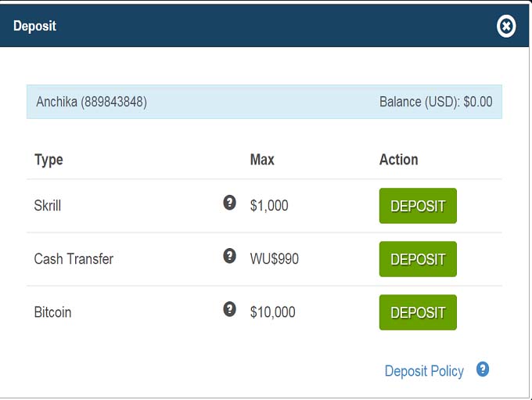532x400 pixels.
Task: Click the Anchika (889843848) account name
Action: point(92,102)
